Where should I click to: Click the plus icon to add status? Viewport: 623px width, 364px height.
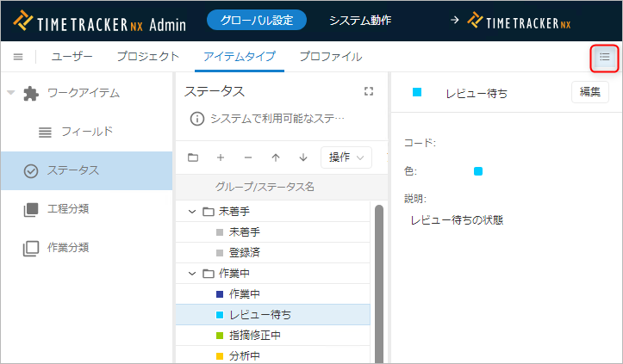[221, 157]
